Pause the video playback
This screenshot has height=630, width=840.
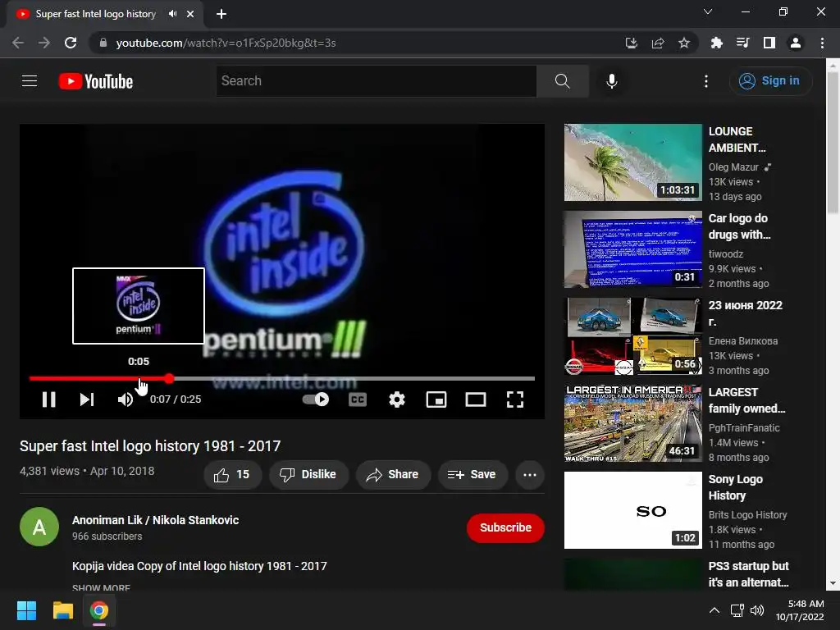tap(48, 399)
